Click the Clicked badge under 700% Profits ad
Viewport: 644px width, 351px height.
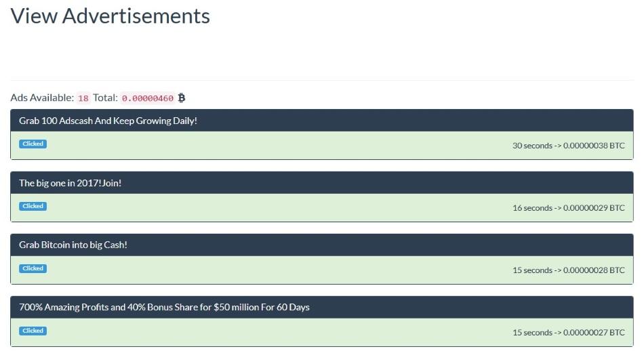33,331
